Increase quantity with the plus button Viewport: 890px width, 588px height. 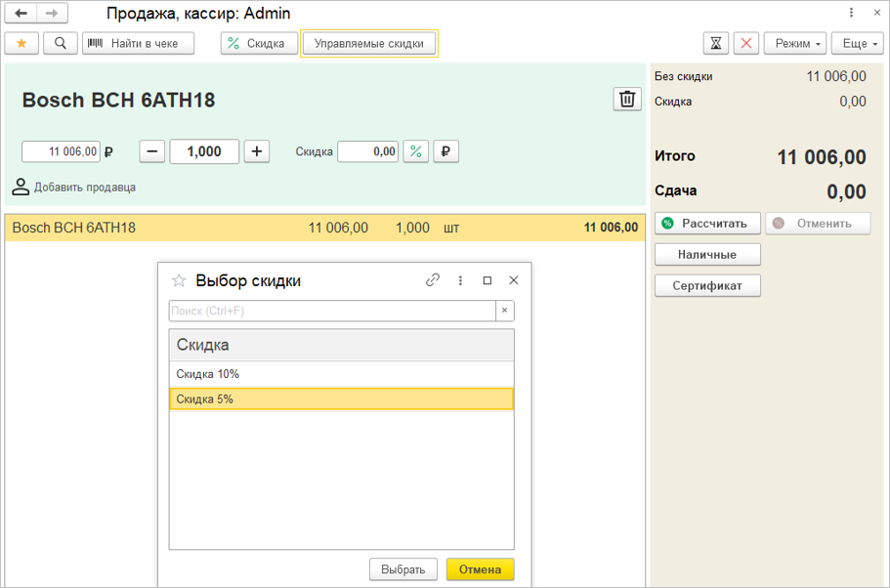click(257, 151)
